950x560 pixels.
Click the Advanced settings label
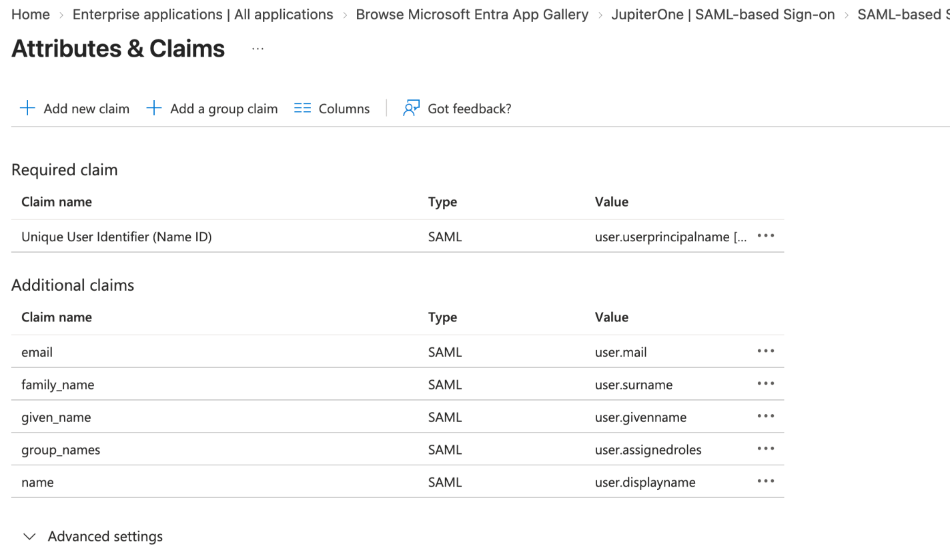105,537
